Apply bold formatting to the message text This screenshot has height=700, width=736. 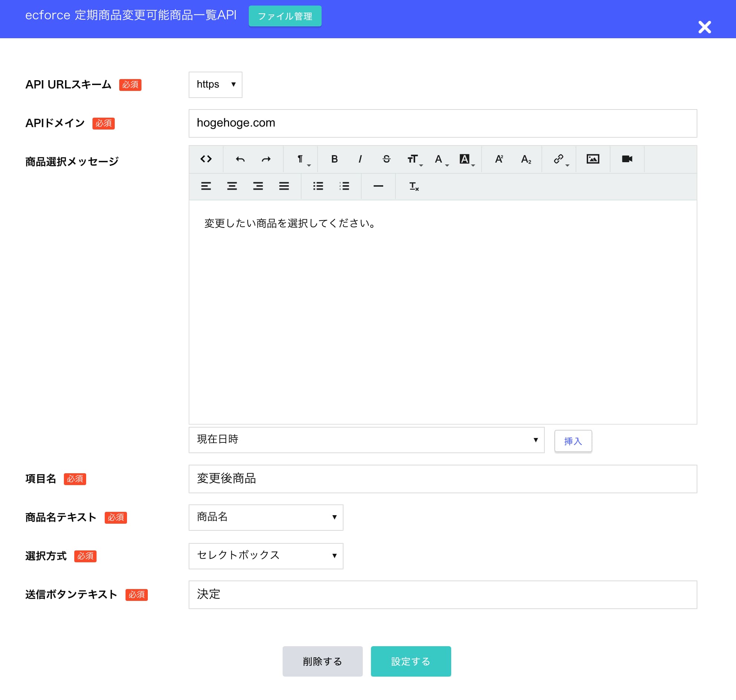(x=334, y=159)
